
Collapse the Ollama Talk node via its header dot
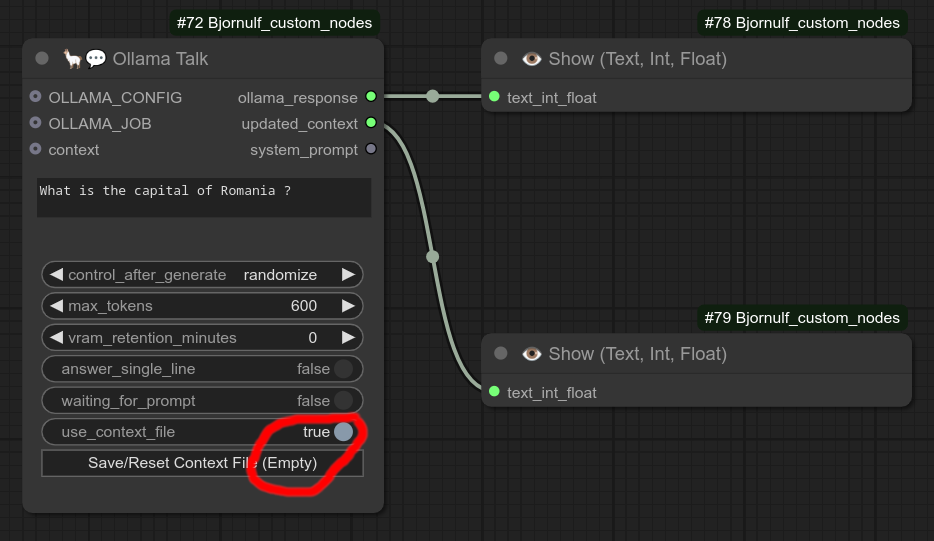pyautogui.click(x=42, y=59)
